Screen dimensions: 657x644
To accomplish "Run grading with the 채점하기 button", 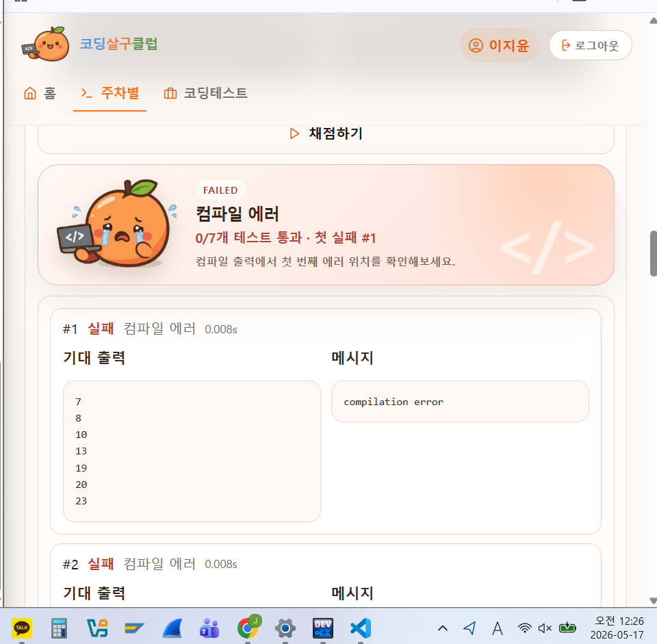I will point(326,133).
